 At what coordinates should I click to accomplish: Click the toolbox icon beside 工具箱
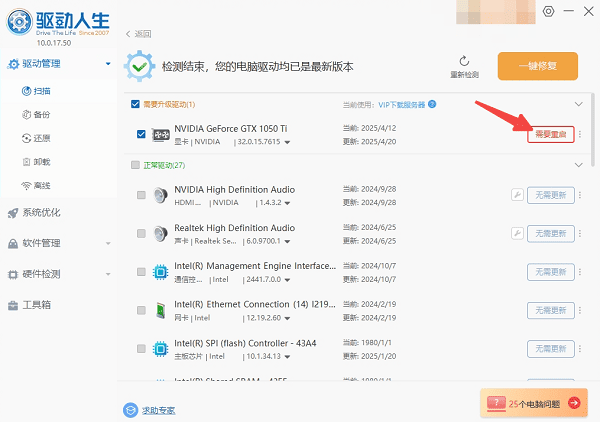click(x=13, y=305)
